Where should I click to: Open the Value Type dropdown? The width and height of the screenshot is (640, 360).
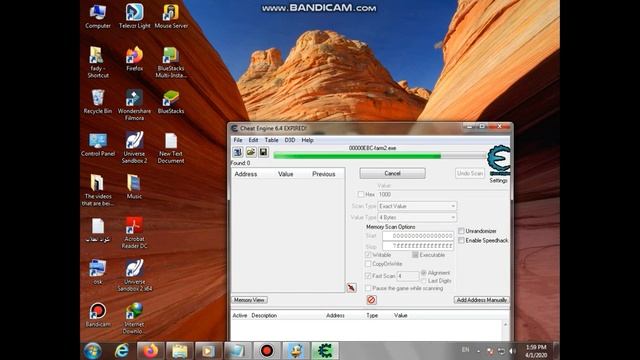[x=417, y=218]
